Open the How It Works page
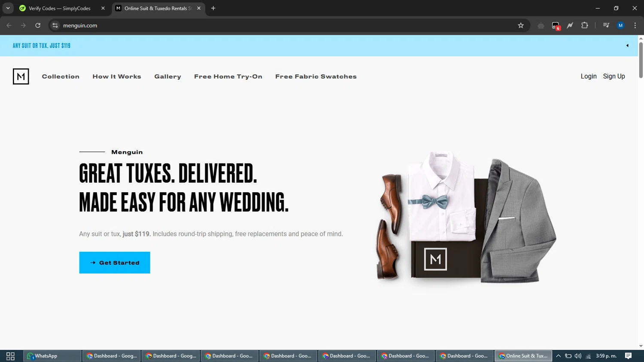The height and width of the screenshot is (362, 644). pos(117,76)
